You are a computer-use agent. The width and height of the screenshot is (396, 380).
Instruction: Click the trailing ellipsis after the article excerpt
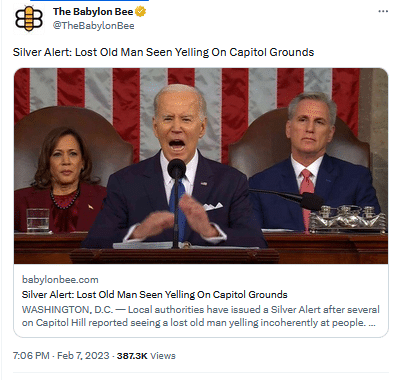pyautogui.click(x=372, y=323)
